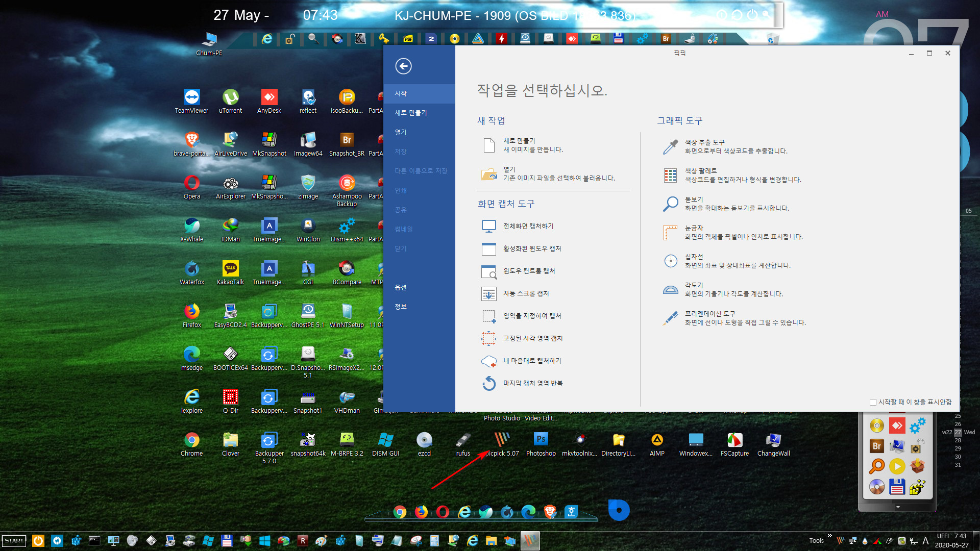
Task: Open the DISM GUI desktop shortcut
Action: pyautogui.click(x=385, y=444)
